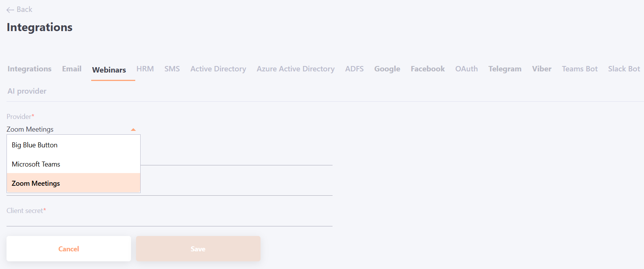Click the Back arrow icon
This screenshot has height=269, width=644.
pyautogui.click(x=10, y=10)
